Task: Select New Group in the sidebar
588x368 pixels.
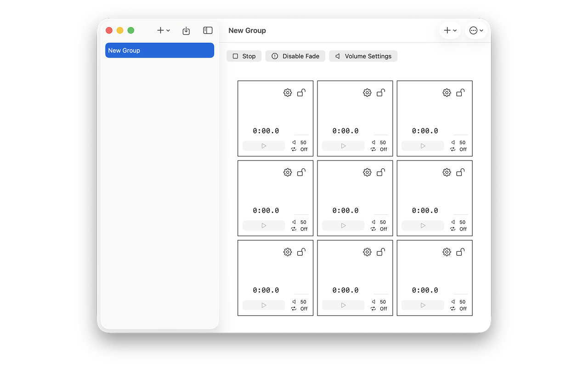Action: 159,50
